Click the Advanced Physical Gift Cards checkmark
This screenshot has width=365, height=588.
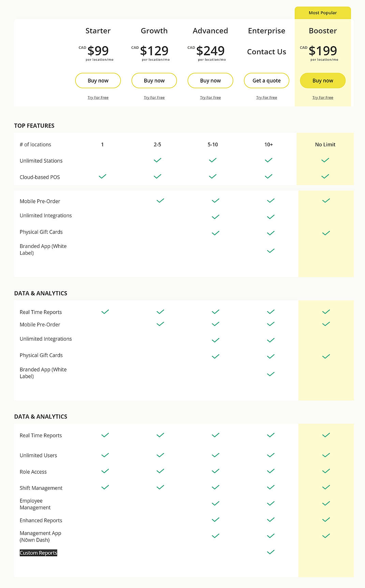pyautogui.click(x=215, y=233)
